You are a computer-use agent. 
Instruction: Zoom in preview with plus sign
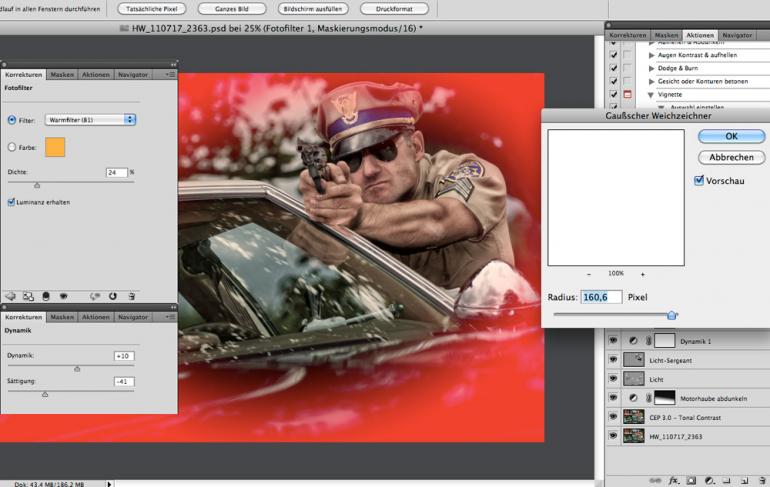642,273
